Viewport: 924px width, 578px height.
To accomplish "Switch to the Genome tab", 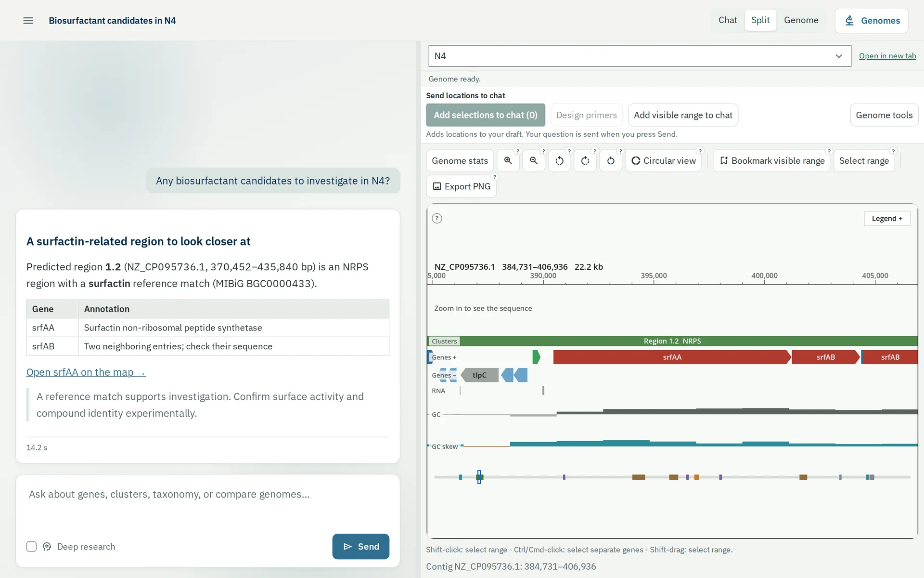I will [801, 20].
